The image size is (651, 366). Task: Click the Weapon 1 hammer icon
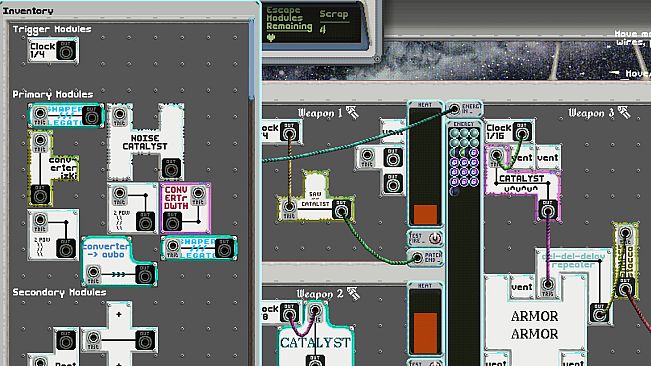[352, 112]
